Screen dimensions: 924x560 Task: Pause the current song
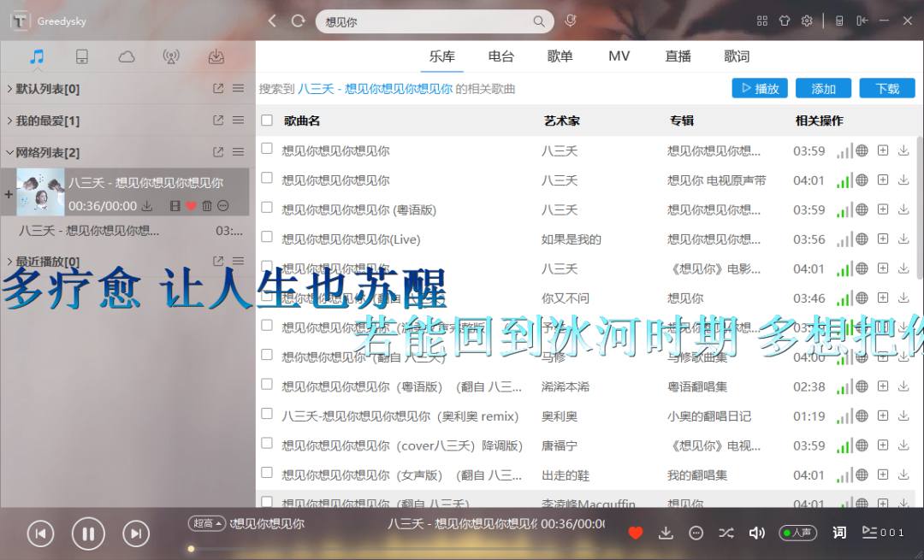[x=88, y=533]
